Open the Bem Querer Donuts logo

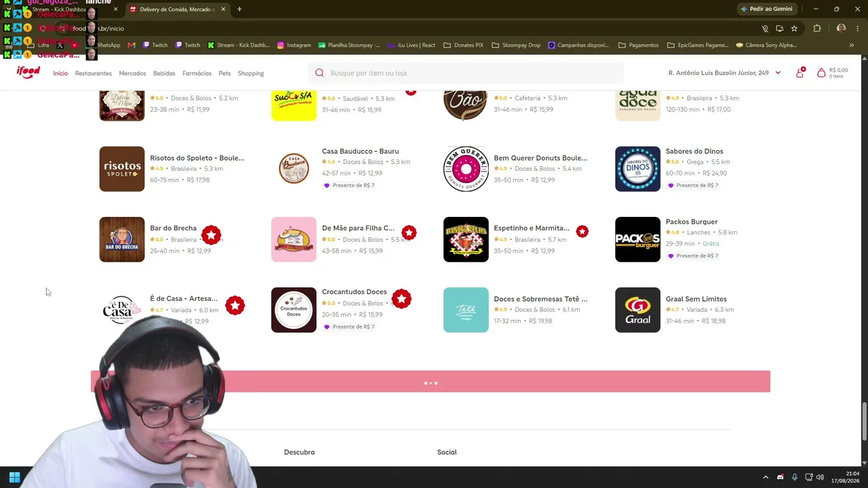[x=466, y=169]
